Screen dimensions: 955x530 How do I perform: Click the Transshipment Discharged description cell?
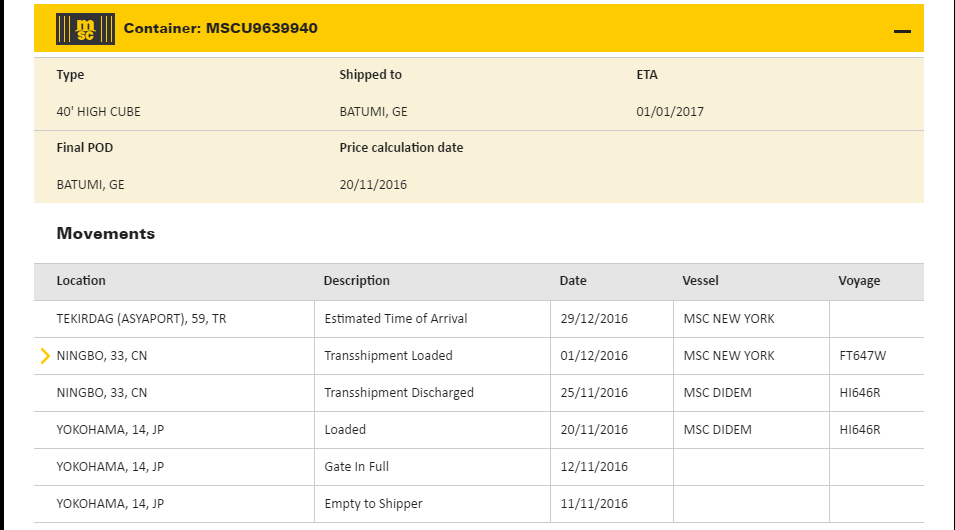(x=399, y=393)
